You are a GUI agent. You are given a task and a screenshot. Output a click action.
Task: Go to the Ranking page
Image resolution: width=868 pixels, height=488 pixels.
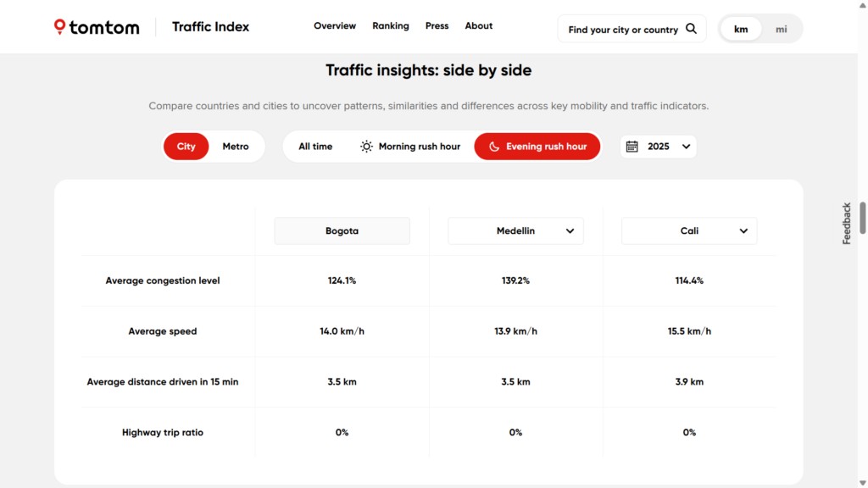click(x=390, y=26)
